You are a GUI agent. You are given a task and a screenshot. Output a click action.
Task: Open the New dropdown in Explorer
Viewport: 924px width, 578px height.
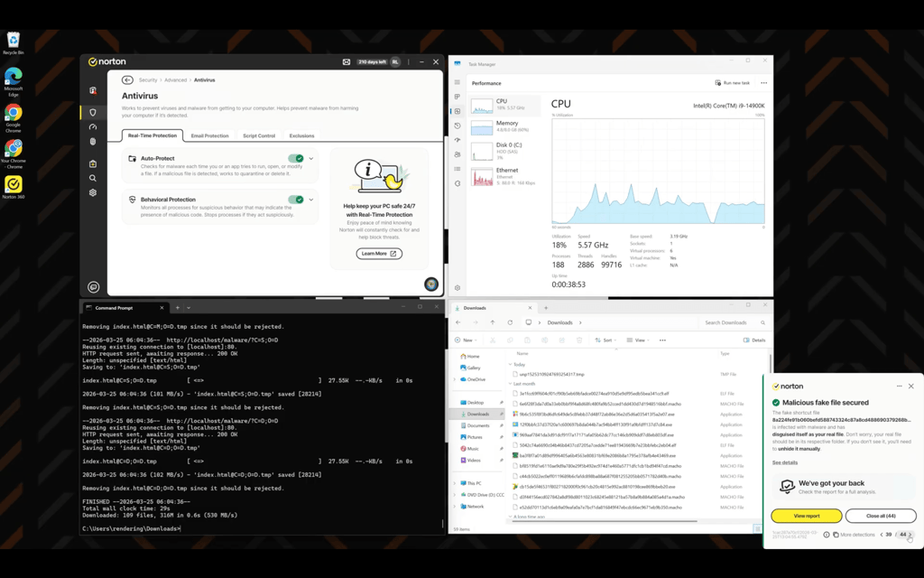pyautogui.click(x=466, y=340)
